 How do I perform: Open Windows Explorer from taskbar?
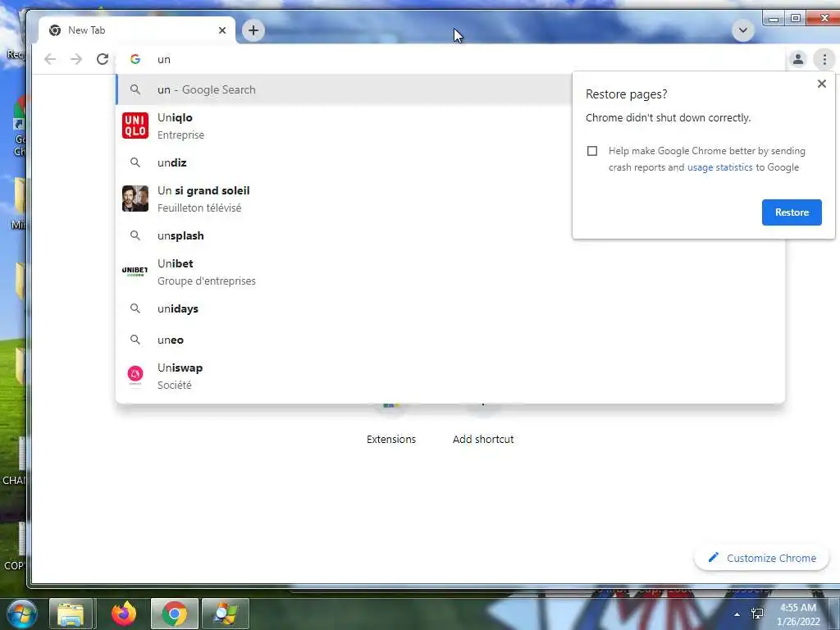click(x=71, y=614)
